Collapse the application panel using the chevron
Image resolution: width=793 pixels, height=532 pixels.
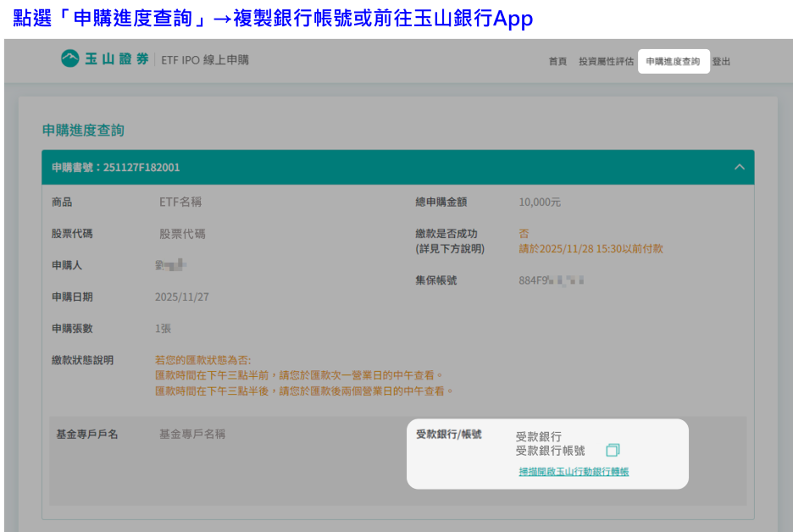click(x=739, y=168)
